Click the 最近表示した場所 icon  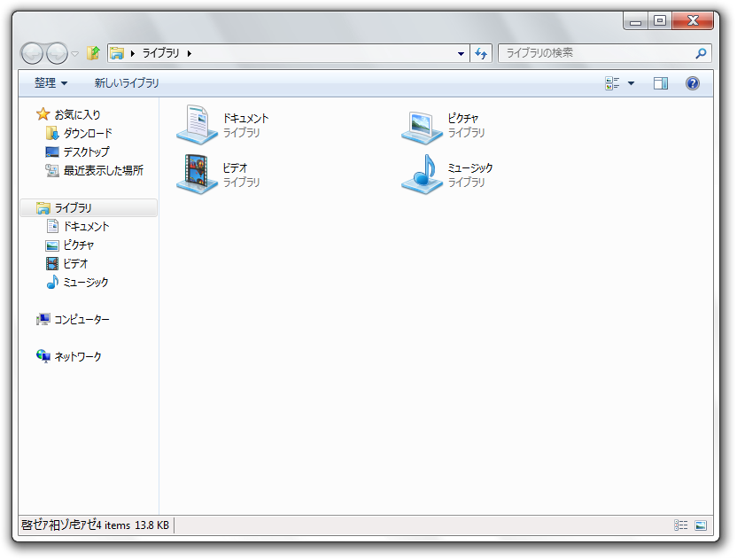pos(51,170)
